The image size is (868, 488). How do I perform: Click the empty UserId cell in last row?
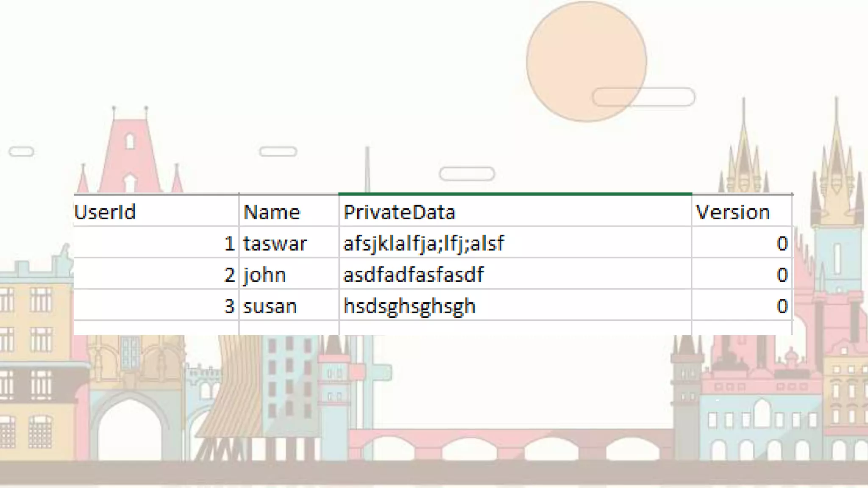[x=156, y=328]
